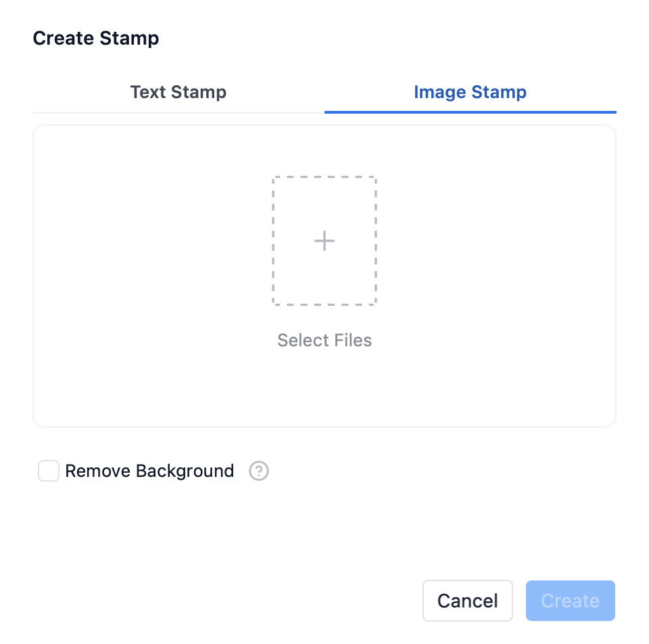Dismiss the Create Stamp dialog with Cancel
This screenshot has height=644, width=649.
pyautogui.click(x=467, y=601)
